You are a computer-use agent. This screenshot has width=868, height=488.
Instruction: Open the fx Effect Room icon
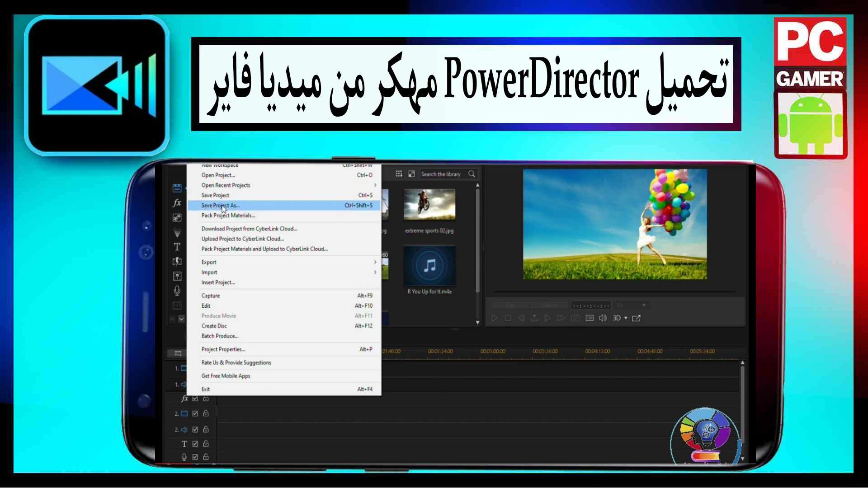coord(177,203)
